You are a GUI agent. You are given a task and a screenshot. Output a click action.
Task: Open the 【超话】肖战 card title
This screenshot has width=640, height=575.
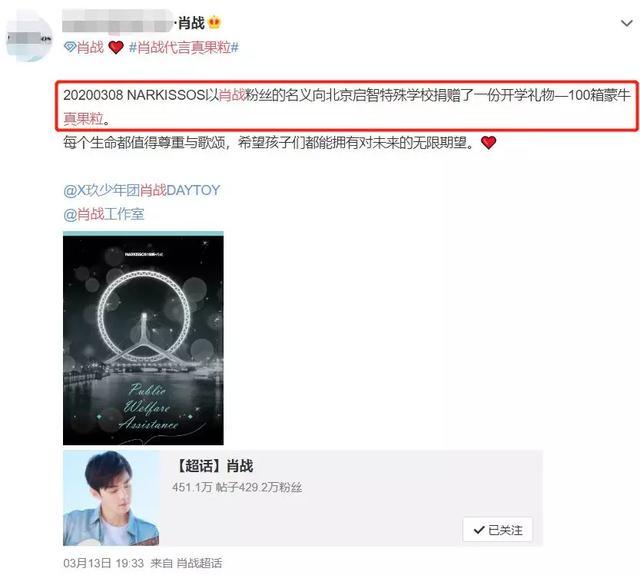214,466
